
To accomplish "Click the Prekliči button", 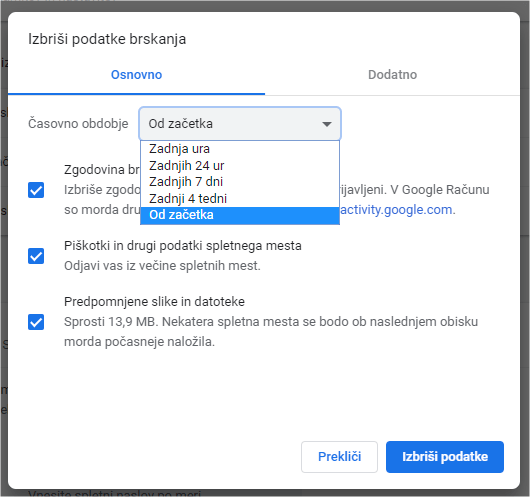I will click(339, 457).
